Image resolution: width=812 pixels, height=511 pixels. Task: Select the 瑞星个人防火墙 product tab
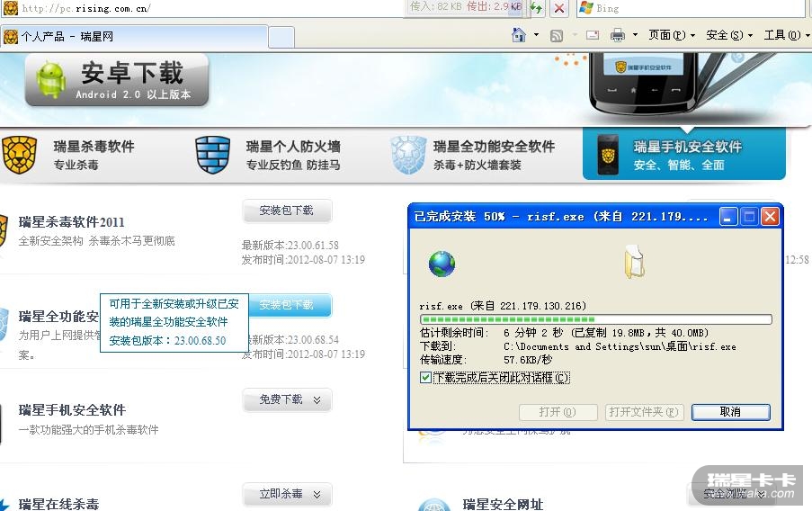pos(292,155)
